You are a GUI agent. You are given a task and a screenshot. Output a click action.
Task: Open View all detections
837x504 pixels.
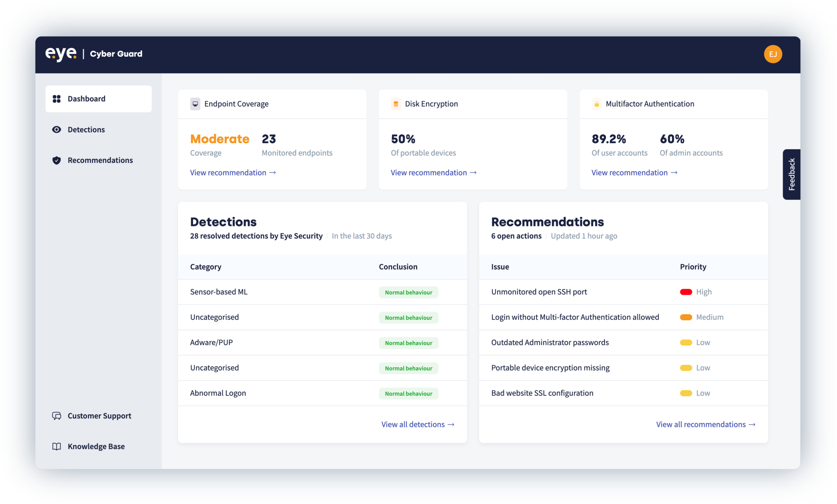point(417,424)
